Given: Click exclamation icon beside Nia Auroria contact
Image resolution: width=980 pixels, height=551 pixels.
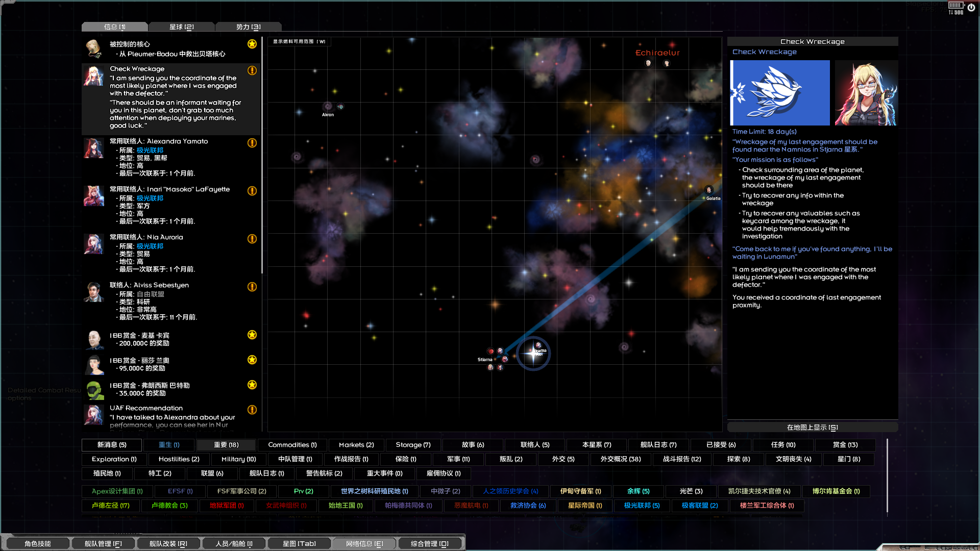Looking at the screenshot, I should (x=252, y=239).
